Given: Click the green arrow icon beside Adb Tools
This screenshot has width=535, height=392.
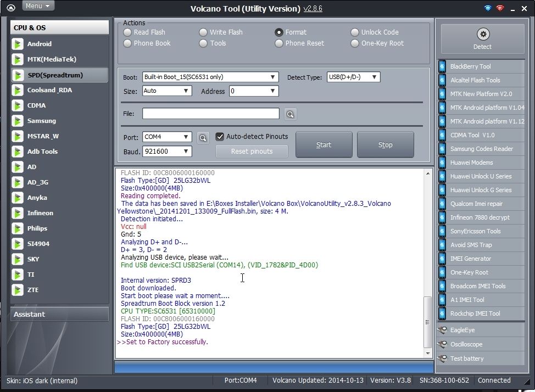Looking at the screenshot, I should coord(17,152).
